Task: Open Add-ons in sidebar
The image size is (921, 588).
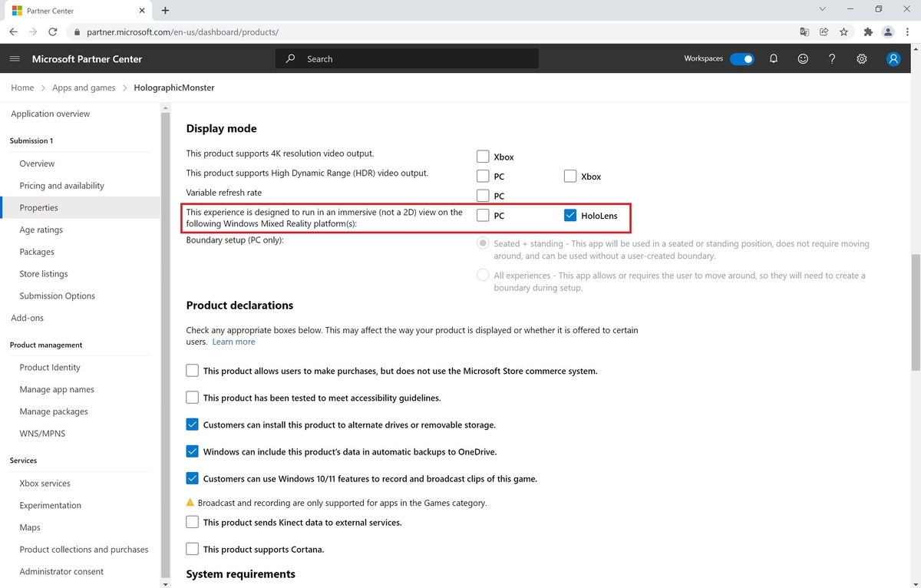Action: tap(28, 318)
